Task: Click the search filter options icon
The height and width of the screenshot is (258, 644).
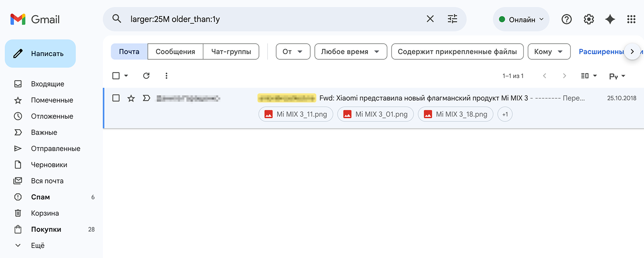Action: [x=452, y=19]
